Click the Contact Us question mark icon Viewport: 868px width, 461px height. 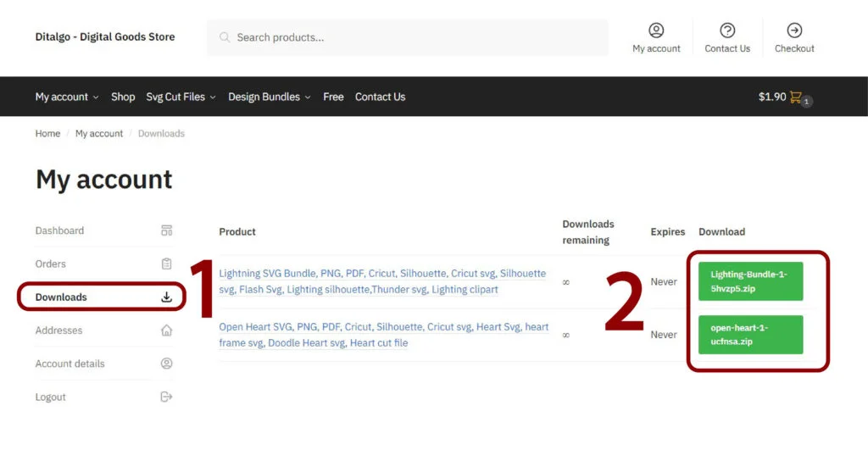pos(727,31)
